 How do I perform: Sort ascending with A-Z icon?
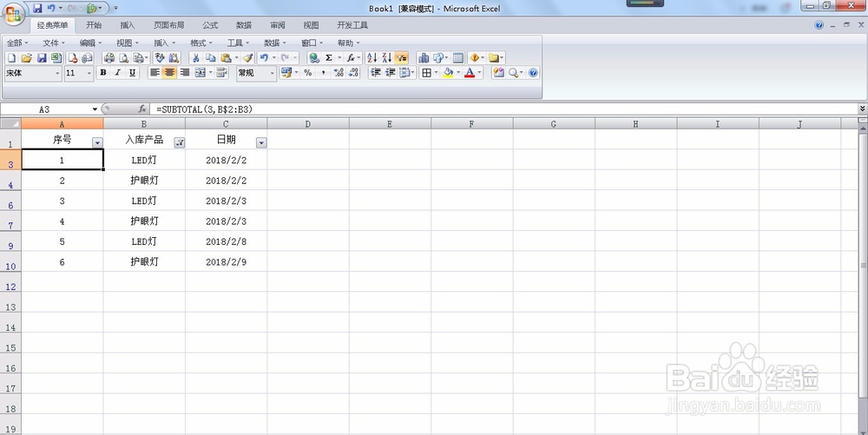point(372,57)
